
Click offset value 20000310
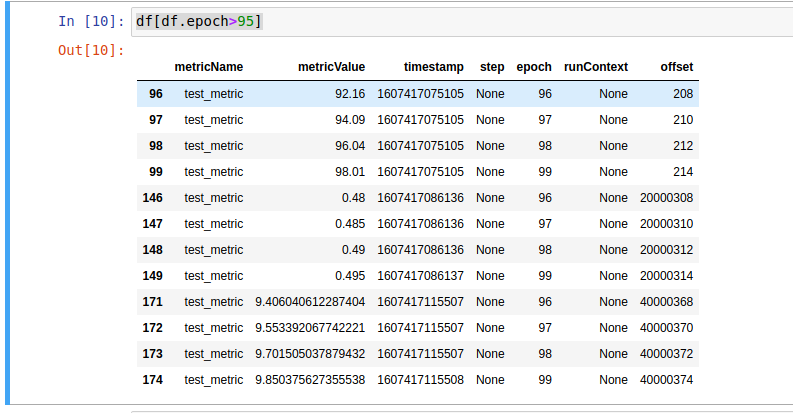click(x=667, y=224)
